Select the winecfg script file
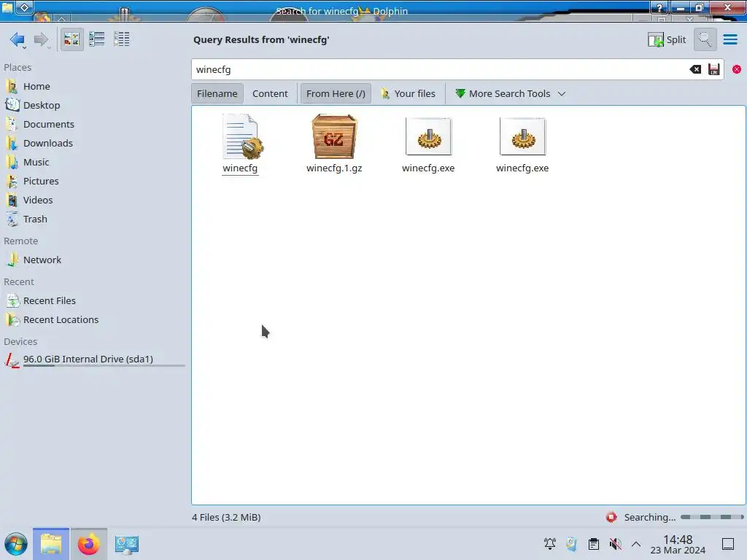The width and height of the screenshot is (747, 560). pos(241,144)
